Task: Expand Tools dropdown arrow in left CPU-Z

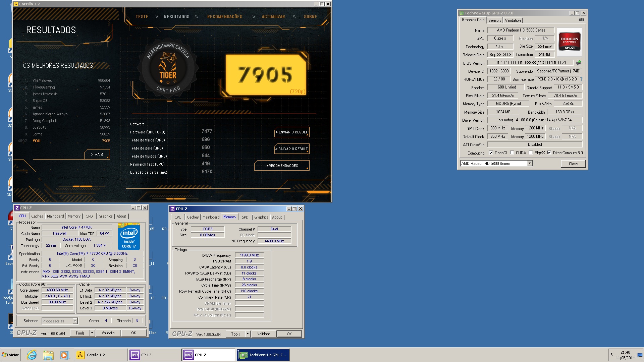Action: tap(92, 333)
